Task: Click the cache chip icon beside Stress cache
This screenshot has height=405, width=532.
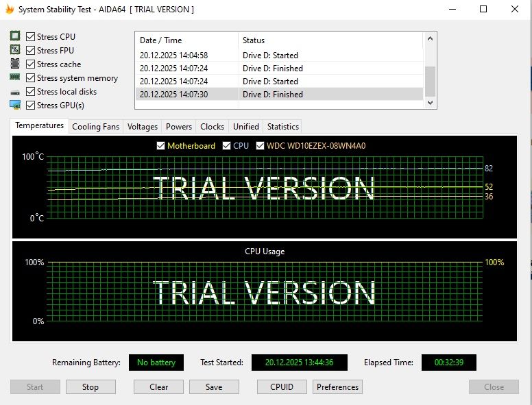Action: pyautogui.click(x=15, y=64)
